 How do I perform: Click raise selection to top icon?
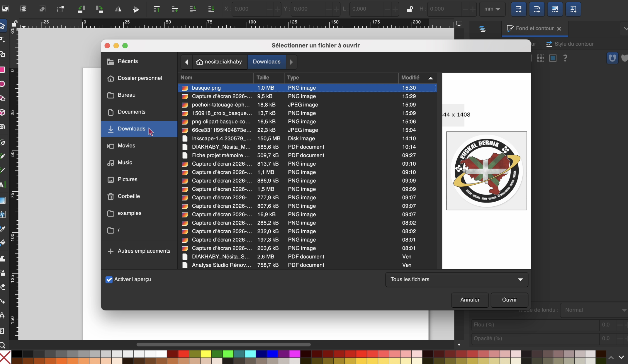pyautogui.click(x=157, y=9)
